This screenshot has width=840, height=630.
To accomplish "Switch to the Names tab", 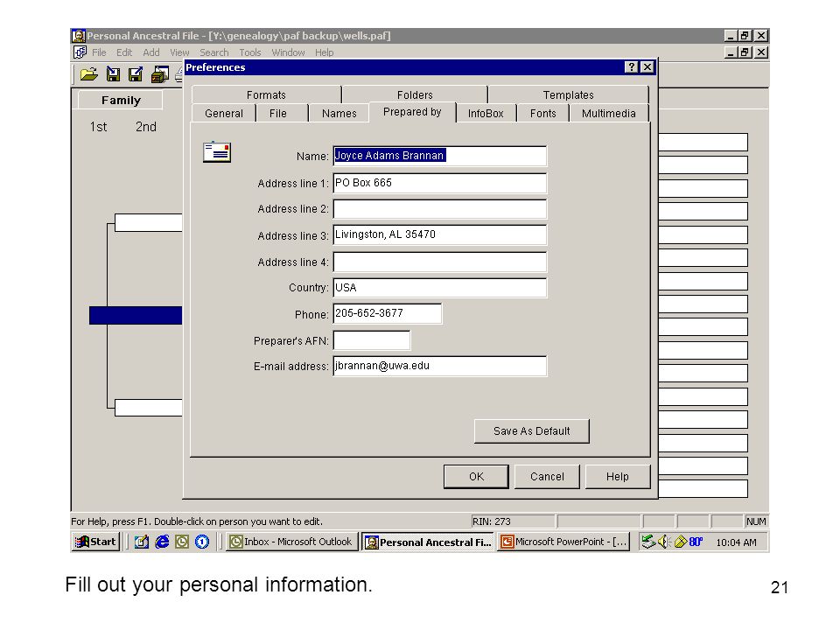I will 339,113.
